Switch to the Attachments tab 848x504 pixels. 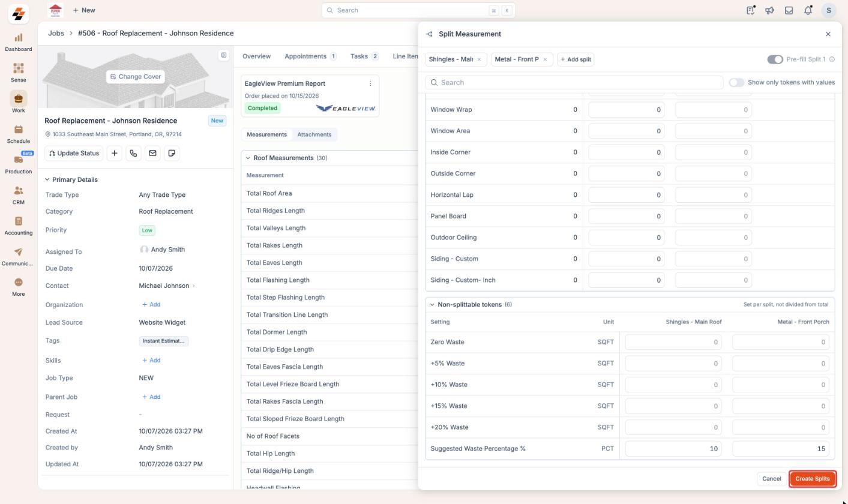(314, 134)
